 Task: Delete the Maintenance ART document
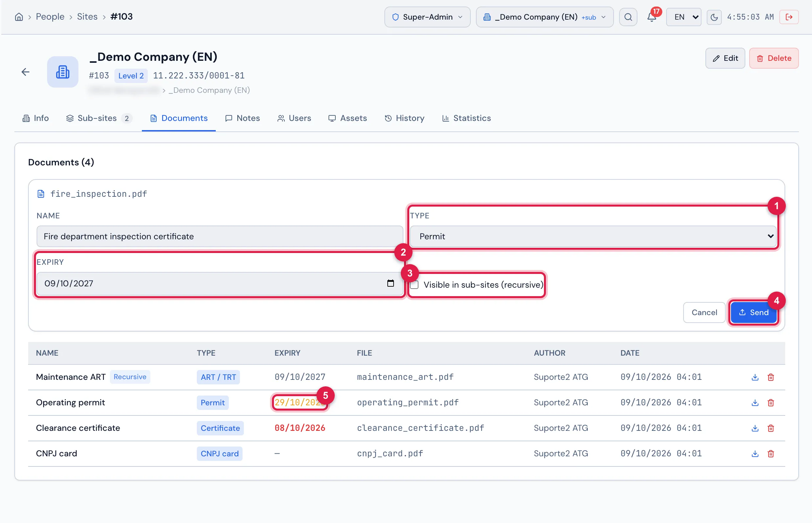770,377
